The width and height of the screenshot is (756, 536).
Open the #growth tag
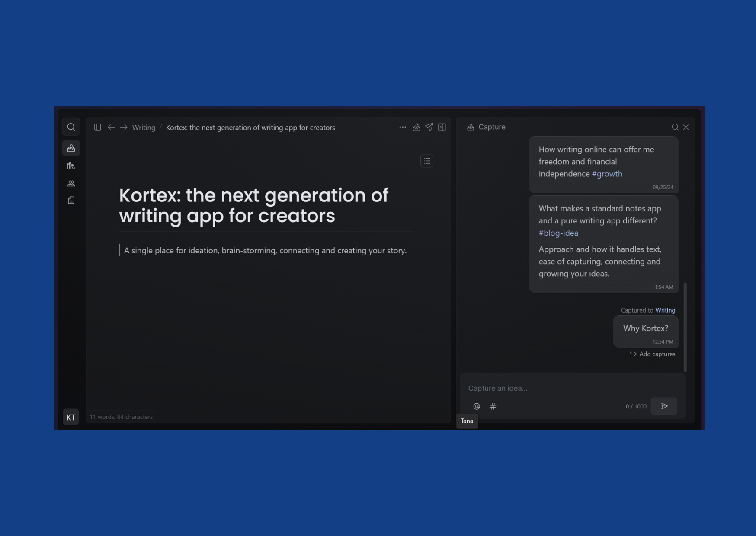coord(607,174)
